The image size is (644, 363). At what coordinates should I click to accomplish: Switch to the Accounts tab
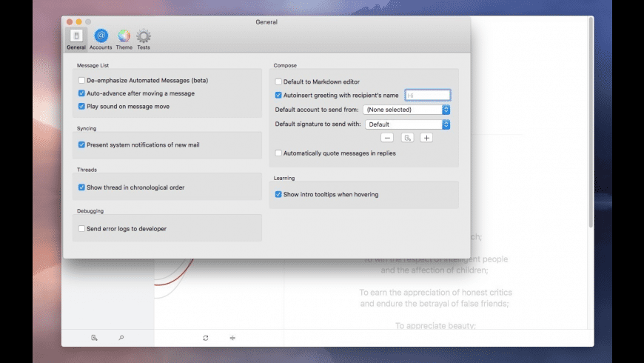tap(101, 39)
